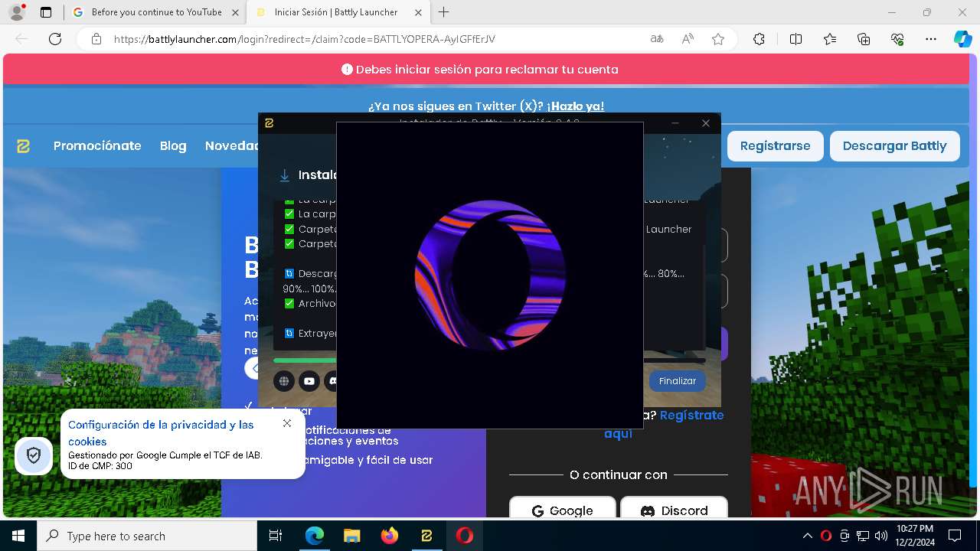
Task: Click the installer log scrollbar
Action: [704, 296]
